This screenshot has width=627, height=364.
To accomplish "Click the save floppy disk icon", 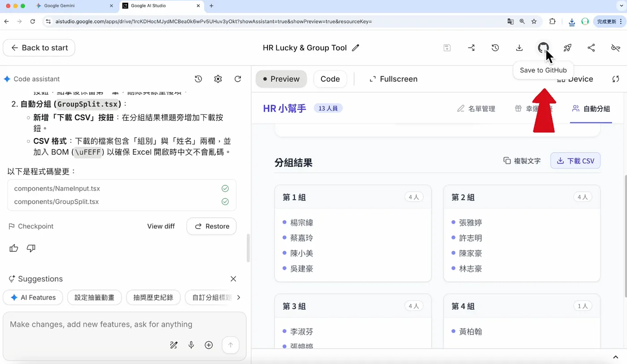I will pyautogui.click(x=447, y=48).
